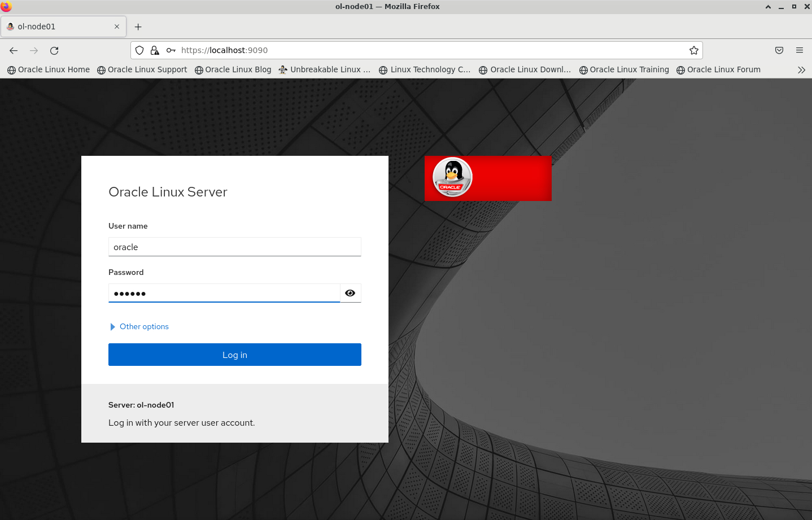Click the Oracle Linux Server heading
The height and width of the screenshot is (520, 812).
coord(168,192)
